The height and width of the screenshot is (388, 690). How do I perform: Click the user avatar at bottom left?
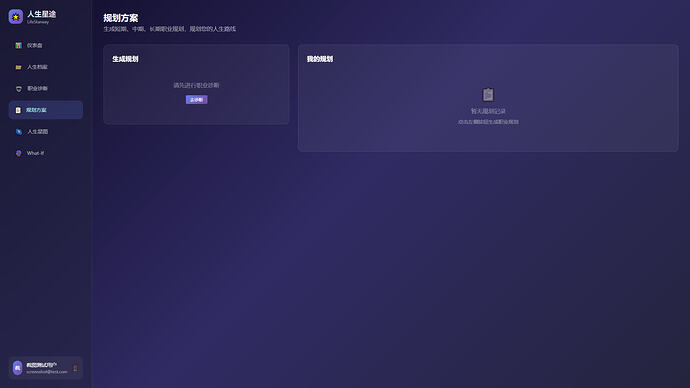(18, 368)
